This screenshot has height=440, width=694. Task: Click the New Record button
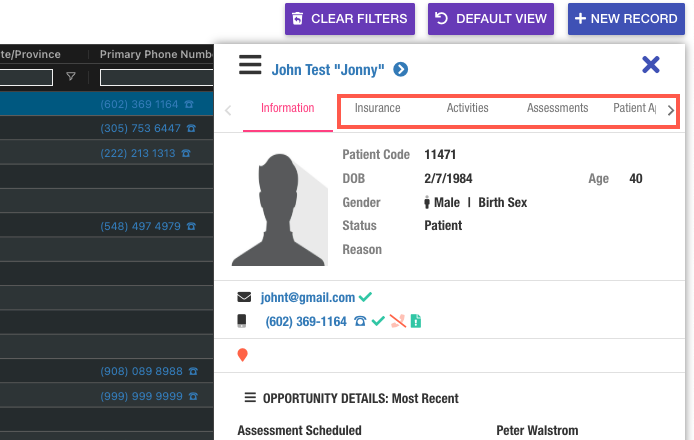coord(626,19)
